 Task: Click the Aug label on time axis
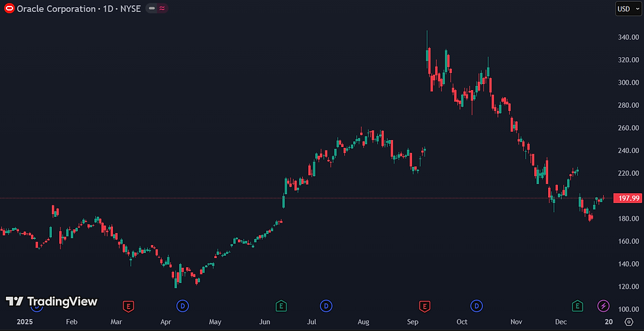363,322
